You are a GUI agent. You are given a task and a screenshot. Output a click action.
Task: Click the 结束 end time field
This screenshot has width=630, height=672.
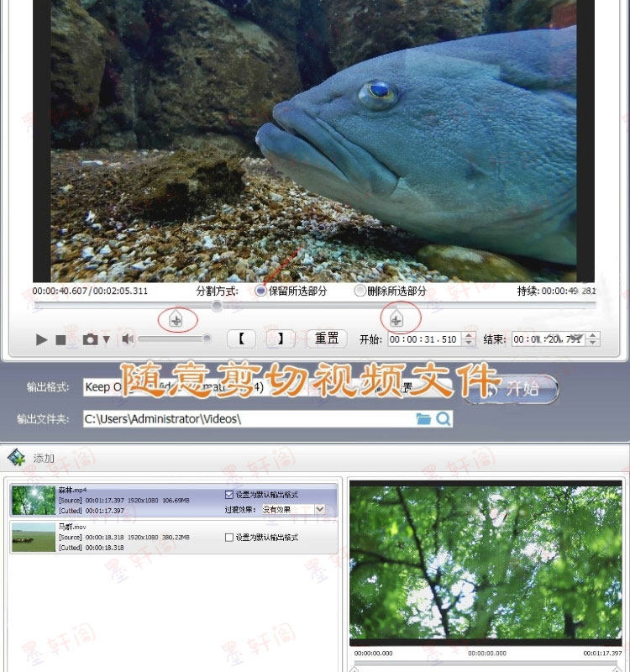(549, 339)
